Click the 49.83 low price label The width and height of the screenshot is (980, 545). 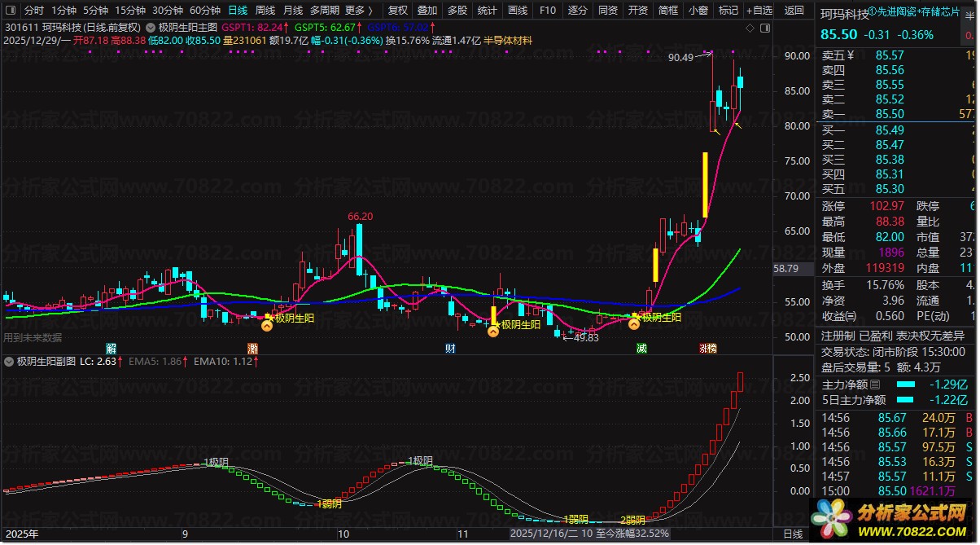click(x=586, y=337)
